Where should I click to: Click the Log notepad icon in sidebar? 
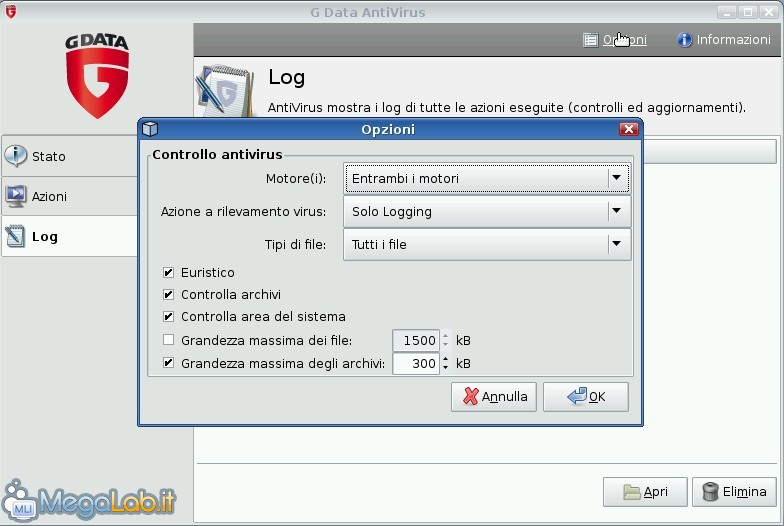tap(15, 236)
